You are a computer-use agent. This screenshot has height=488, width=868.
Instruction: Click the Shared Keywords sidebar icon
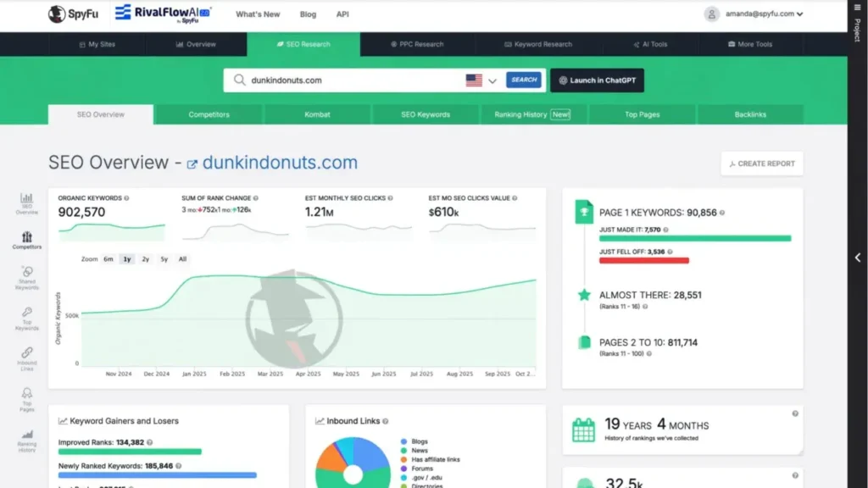(x=27, y=277)
